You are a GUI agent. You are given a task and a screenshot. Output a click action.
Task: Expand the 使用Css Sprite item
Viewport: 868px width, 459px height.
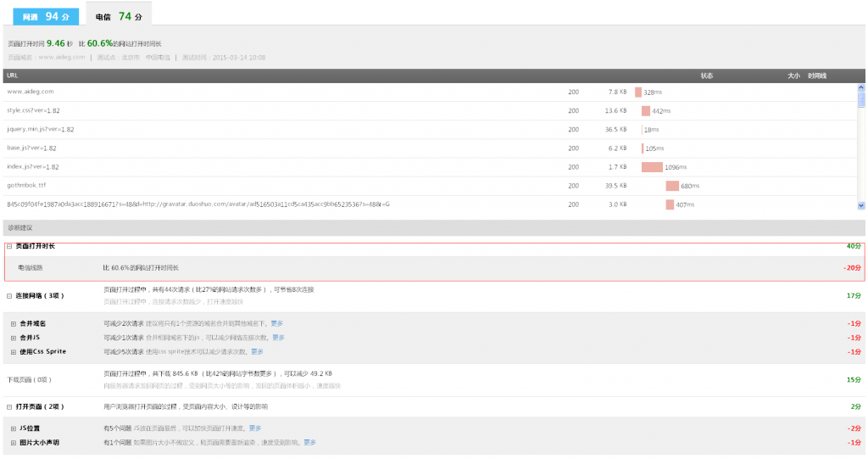click(14, 351)
